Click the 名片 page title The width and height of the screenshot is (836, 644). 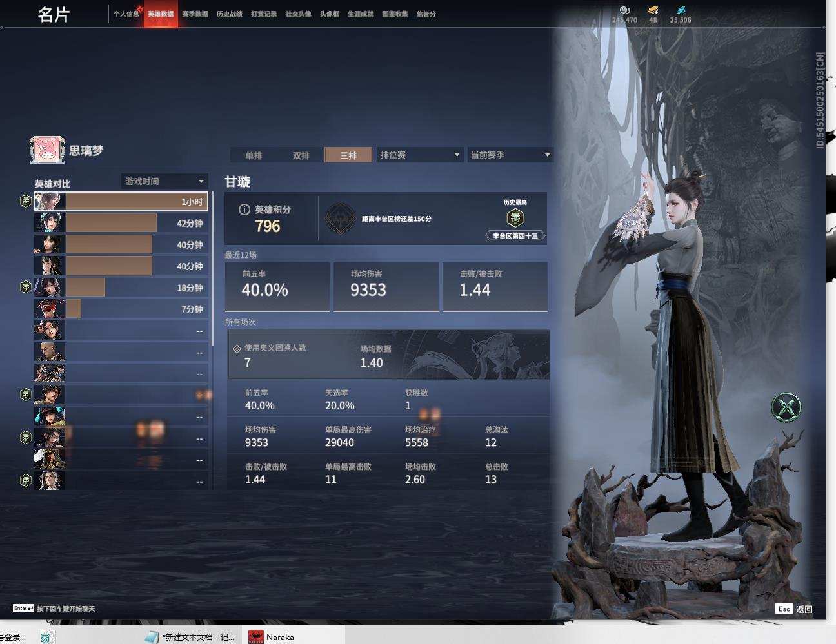[x=54, y=15]
